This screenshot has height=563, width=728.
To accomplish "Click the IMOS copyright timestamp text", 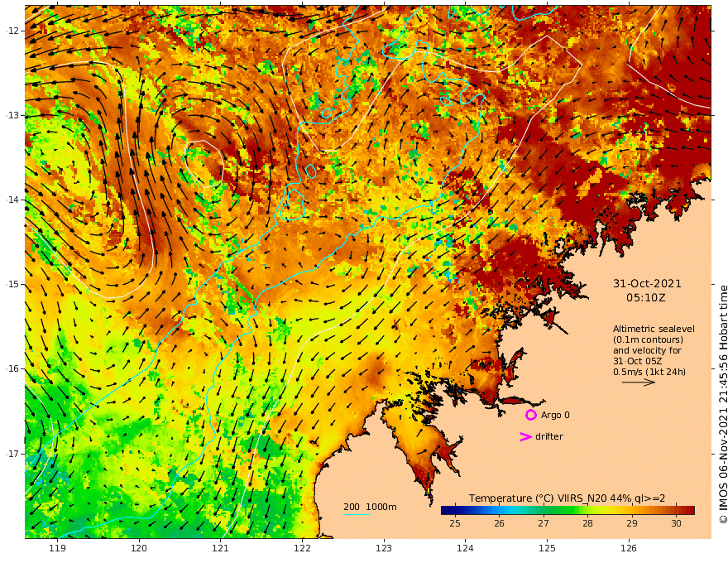I will point(722,405).
